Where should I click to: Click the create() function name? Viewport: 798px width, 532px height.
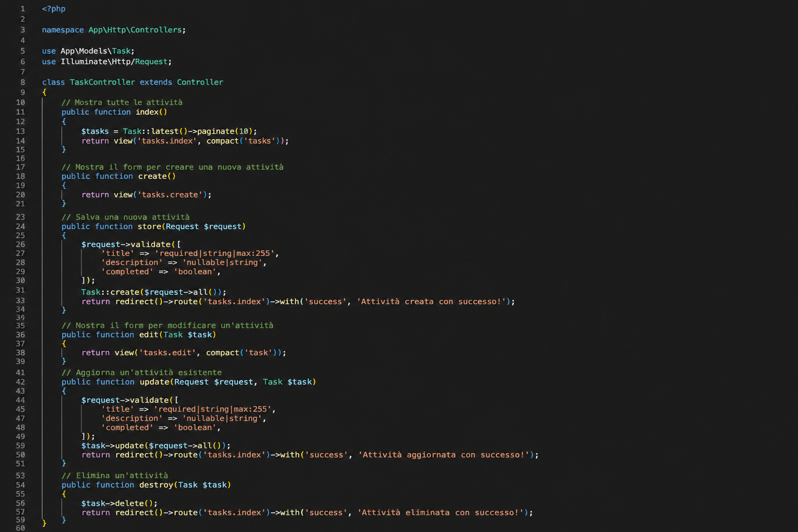click(157, 177)
